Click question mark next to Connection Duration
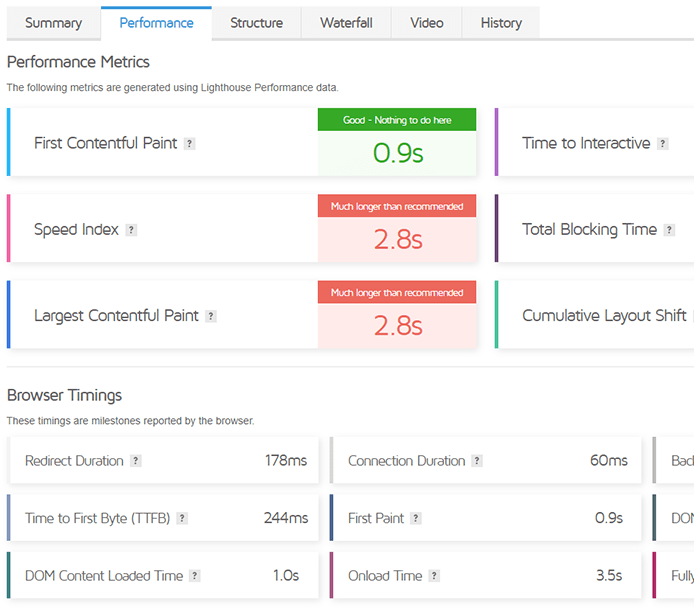The image size is (694, 608). pos(477,461)
